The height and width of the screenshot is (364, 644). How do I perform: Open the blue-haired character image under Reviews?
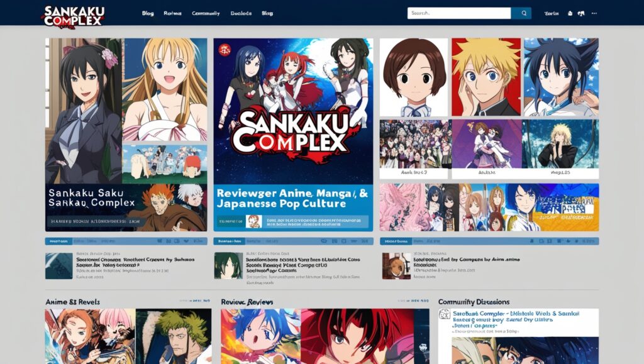(261, 336)
